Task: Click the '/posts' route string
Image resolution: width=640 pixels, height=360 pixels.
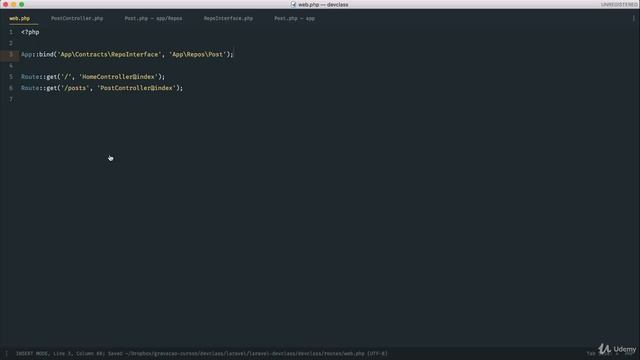Action: (x=75, y=88)
